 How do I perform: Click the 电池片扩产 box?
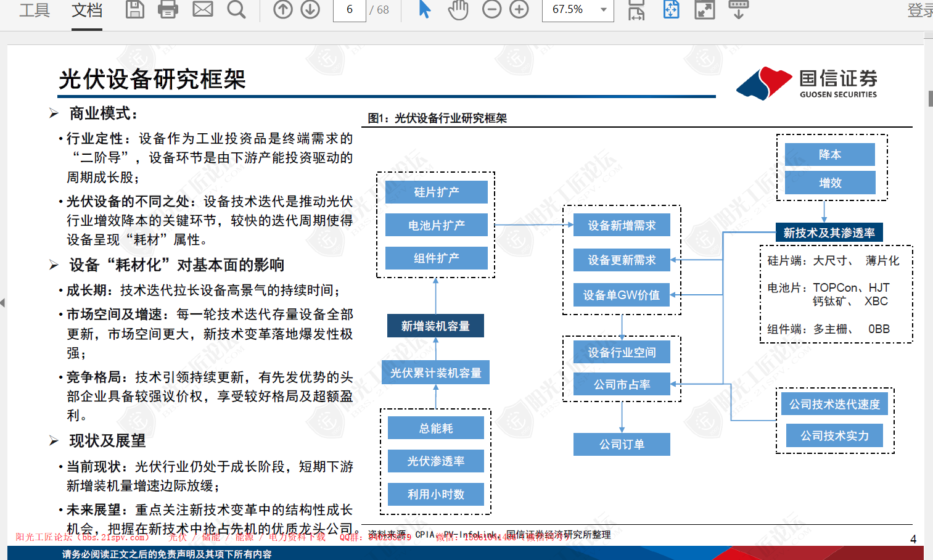[x=437, y=225]
